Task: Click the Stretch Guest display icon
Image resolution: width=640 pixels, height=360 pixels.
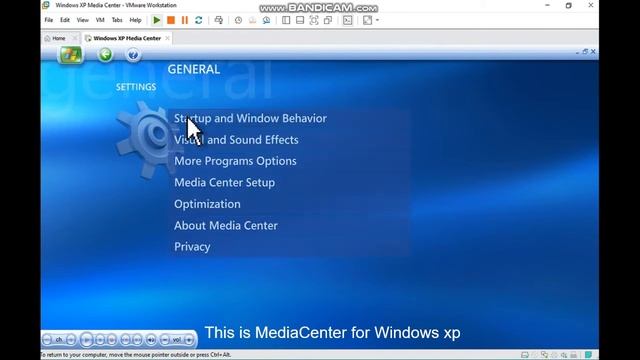Action: click(367, 20)
